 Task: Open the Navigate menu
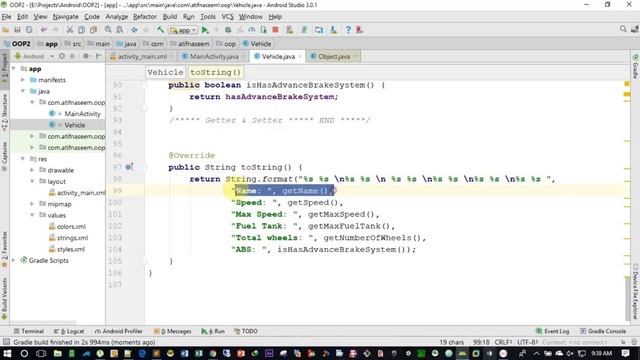[x=66, y=17]
